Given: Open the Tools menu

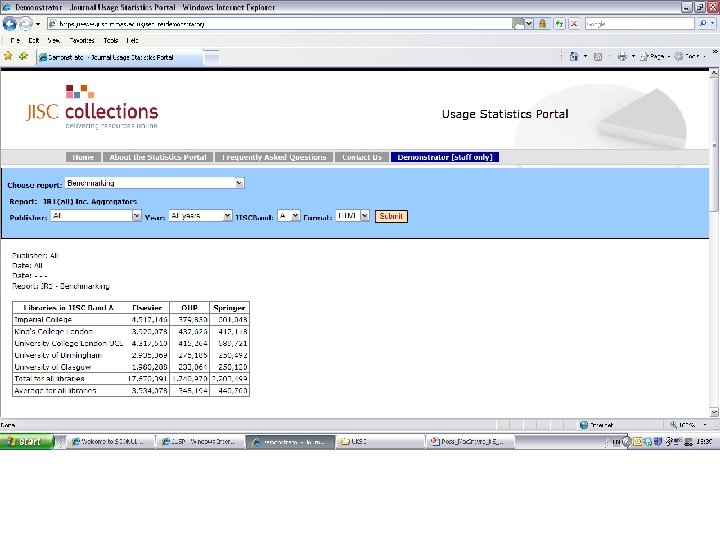Looking at the screenshot, I should [111, 40].
